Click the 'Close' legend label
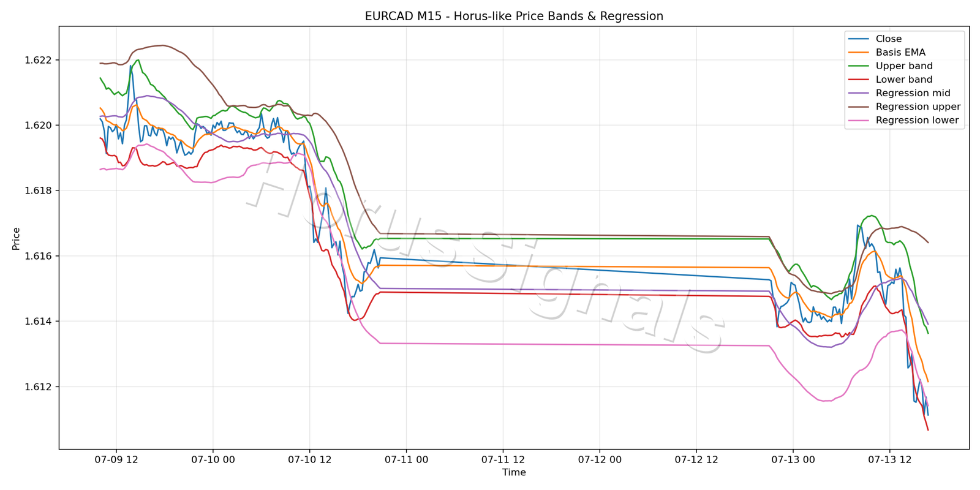 [x=888, y=39]
